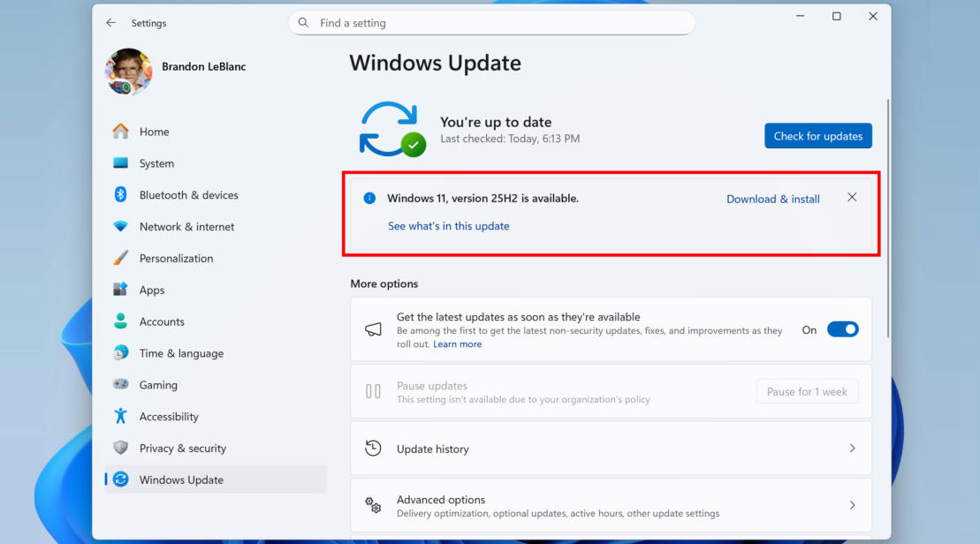
Task: Click the Gaming controller icon
Action: (x=121, y=384)
